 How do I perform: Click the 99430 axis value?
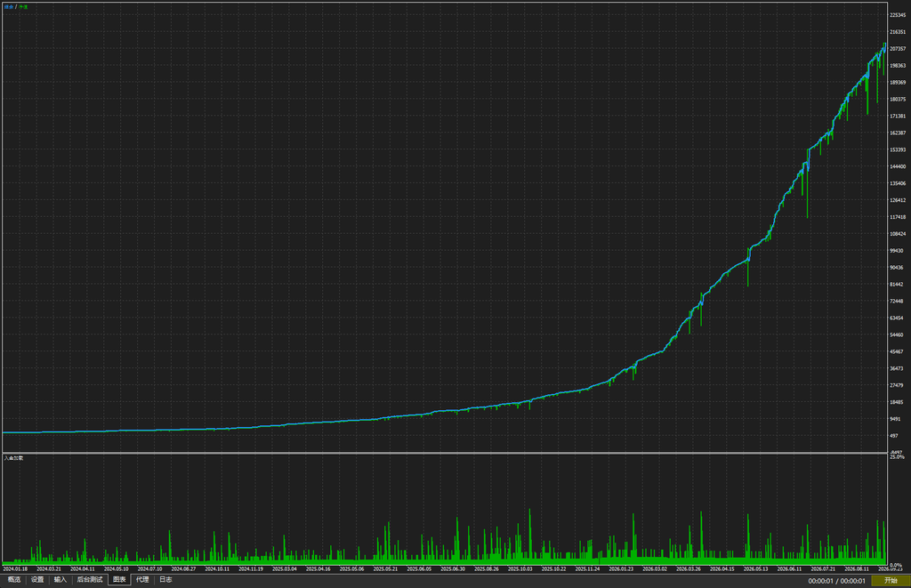point(897,251)
